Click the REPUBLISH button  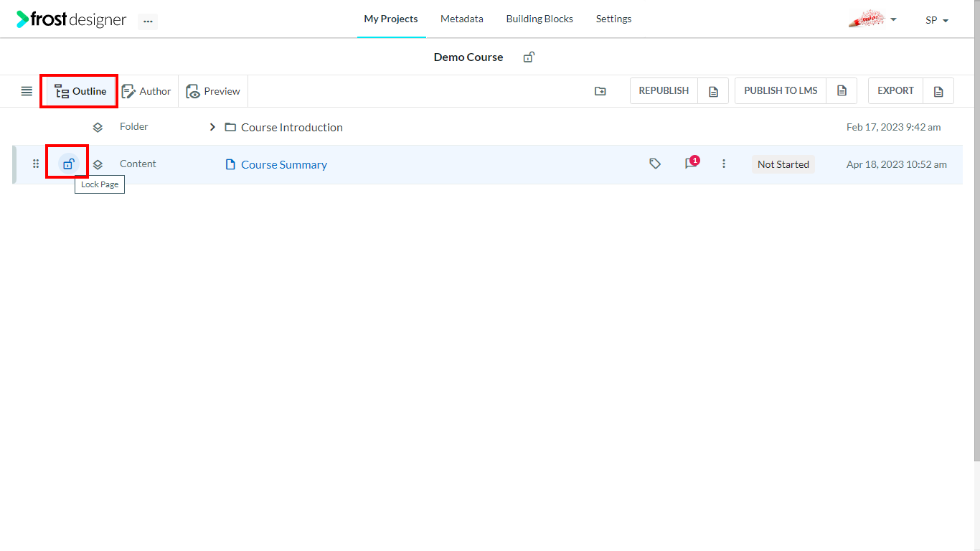(664, 90)
